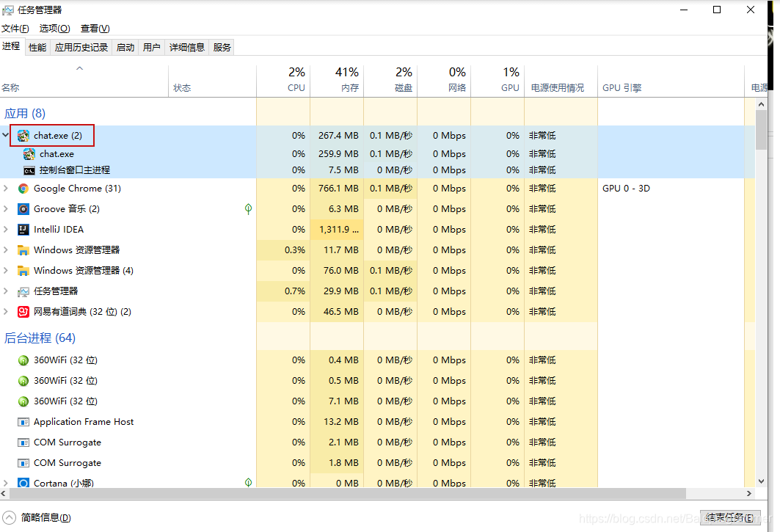Switch to the 详细信息 tab
Screen dimensions: 780x532
tap(187, 47)
